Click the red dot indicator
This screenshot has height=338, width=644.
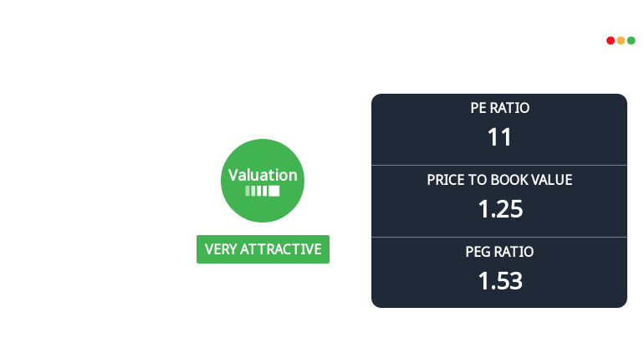click(611, 40)
